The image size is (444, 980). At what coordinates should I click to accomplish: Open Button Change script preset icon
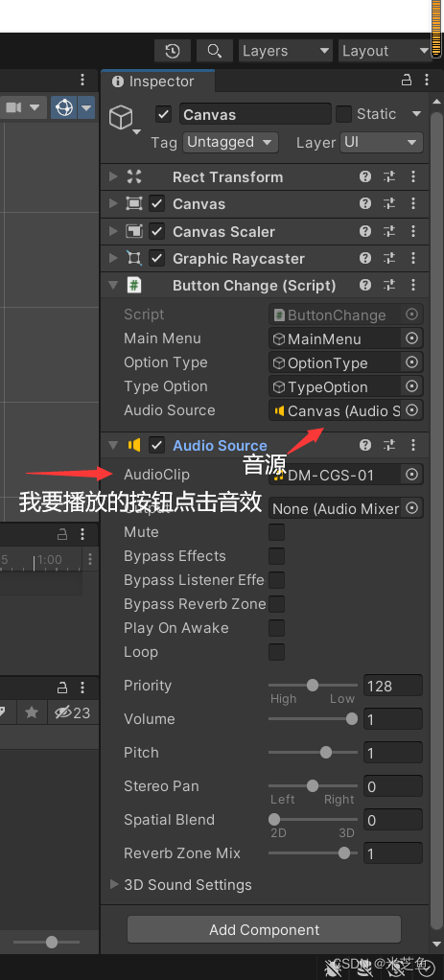(x=389, y=285)
